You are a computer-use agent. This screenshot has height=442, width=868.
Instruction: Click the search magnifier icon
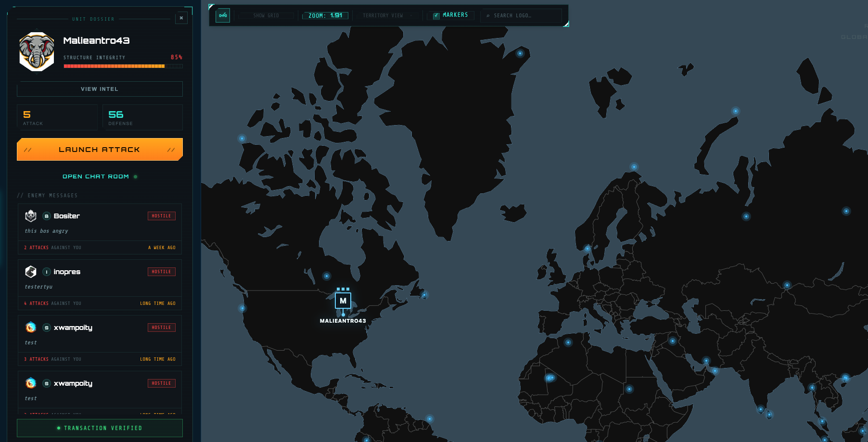click(488, 16)
